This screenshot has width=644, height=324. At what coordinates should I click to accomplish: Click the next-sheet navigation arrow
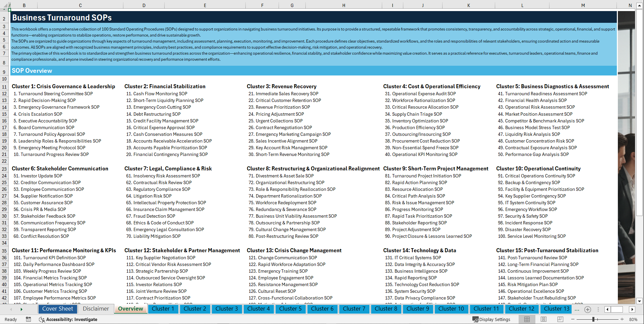pos(22,309)
